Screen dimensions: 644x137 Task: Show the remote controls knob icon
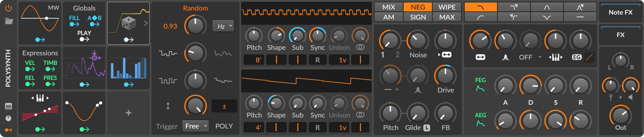coord(9,118)
